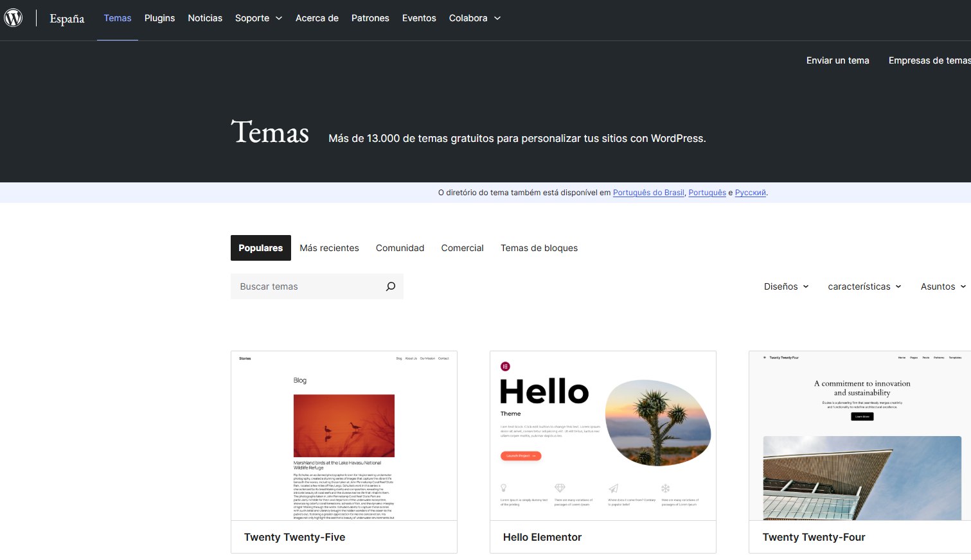Expand the Soporte dropdown
The image size is (971, 560).
(258, 18)
